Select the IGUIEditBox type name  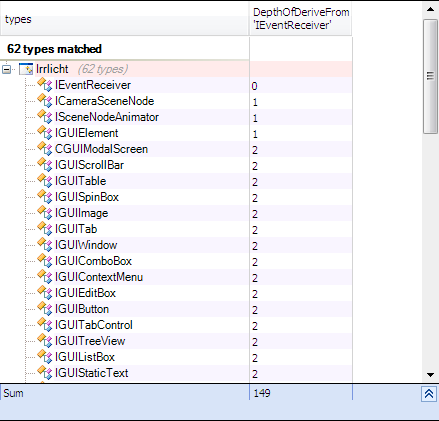[85, 293]
